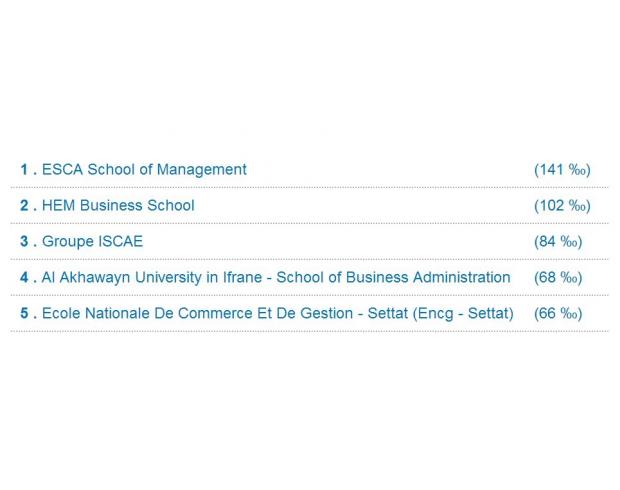620x490 pixels.
Task: Click rank number 2 in the list
Action: pyautogui.click(x=24, y=206)
